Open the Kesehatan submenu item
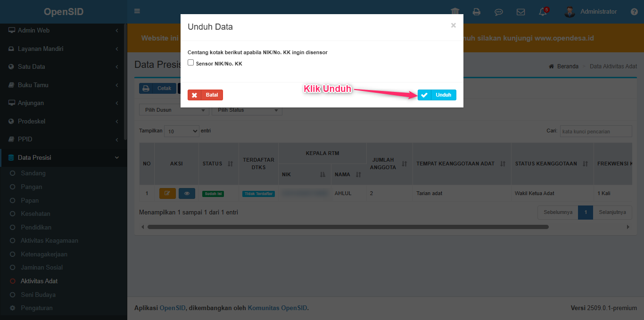644x320 pixels. (x=35, y=214)
